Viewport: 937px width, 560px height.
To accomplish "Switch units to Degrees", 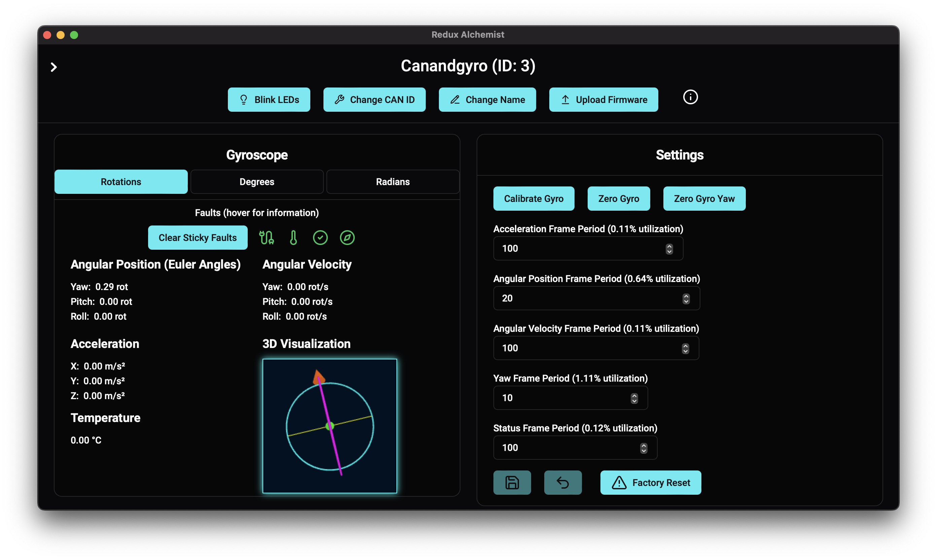I will (256, 182).
